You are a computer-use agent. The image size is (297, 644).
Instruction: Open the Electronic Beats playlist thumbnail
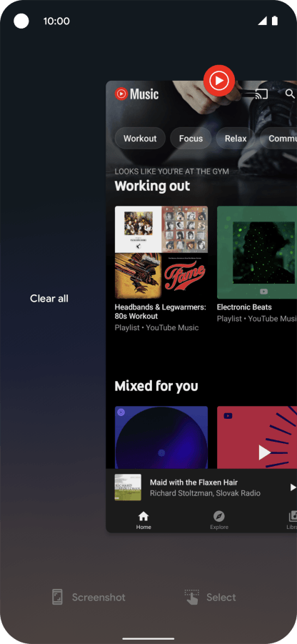coord(257,252)
